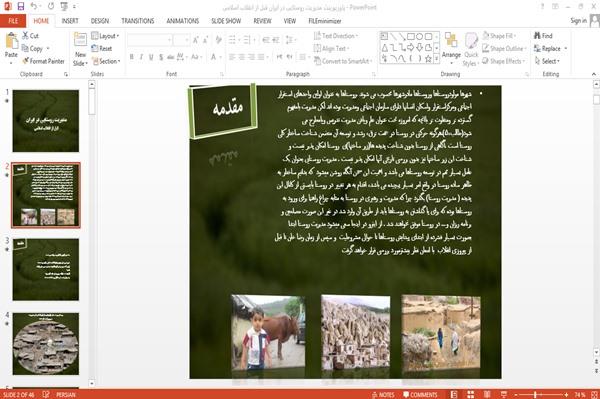Toggle Bold formatting
This screenshot has width=600, height=399.
tap(132, 57)
